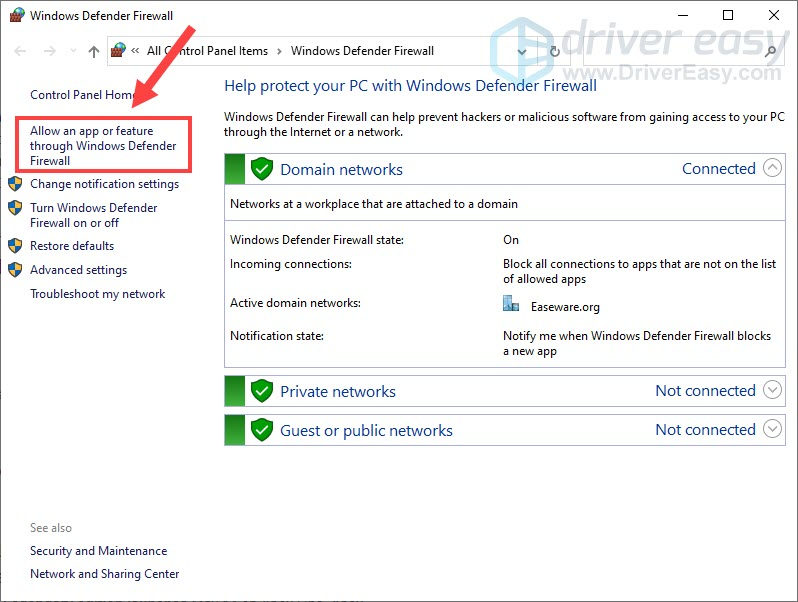The width and height of the screenshot is (798, 602).
Task: Click the 'Incoming connections:' label
Action: tap(291, 264)
